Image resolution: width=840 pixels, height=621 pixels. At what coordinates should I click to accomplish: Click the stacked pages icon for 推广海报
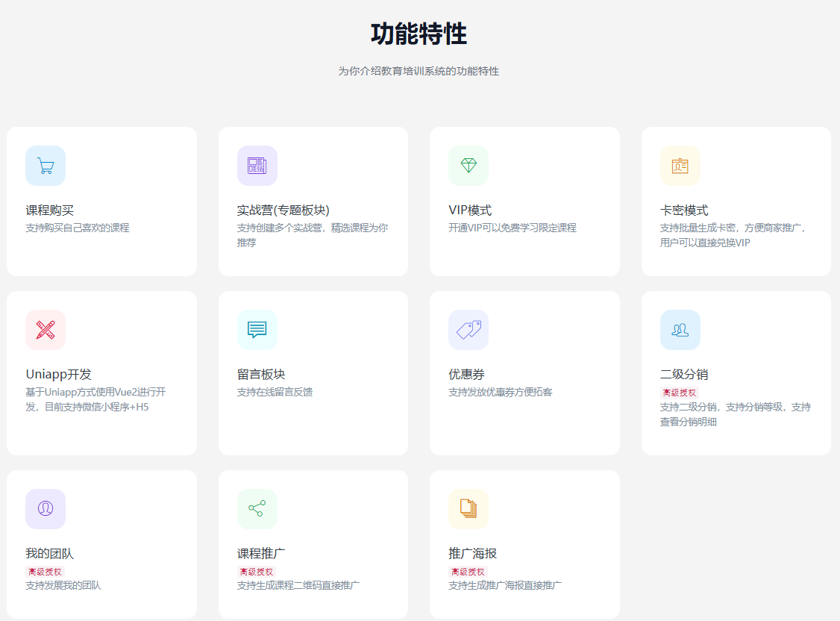(468, 509)
